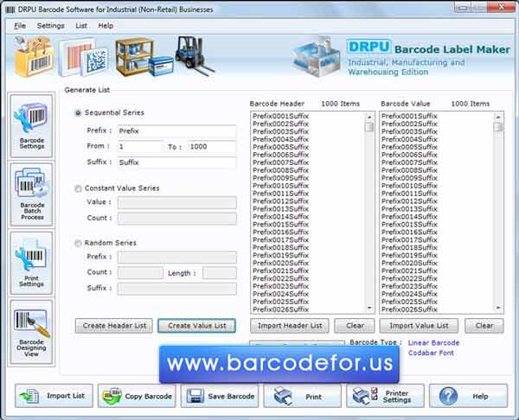Click Random Series Suffix field
The width and height of the screenshot is (519, 420).
point(176,289)
